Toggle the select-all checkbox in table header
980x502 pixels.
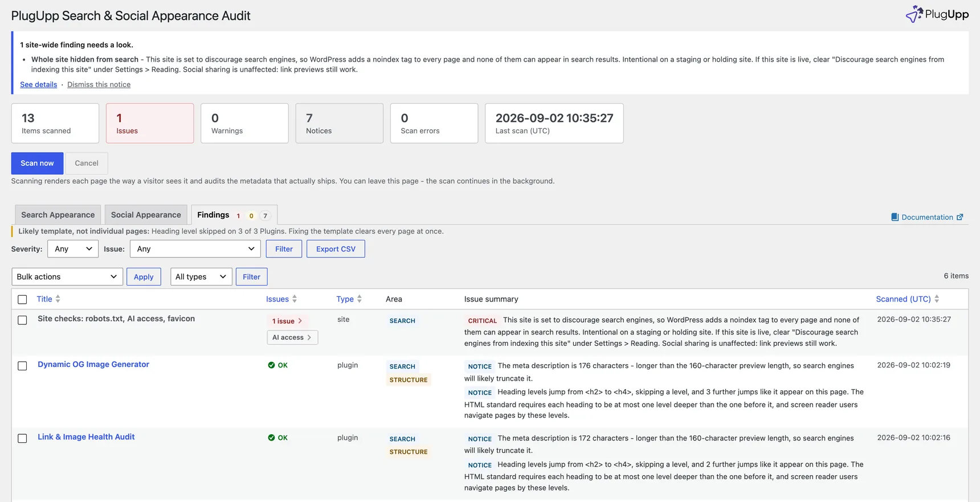[x=22, y=300]
